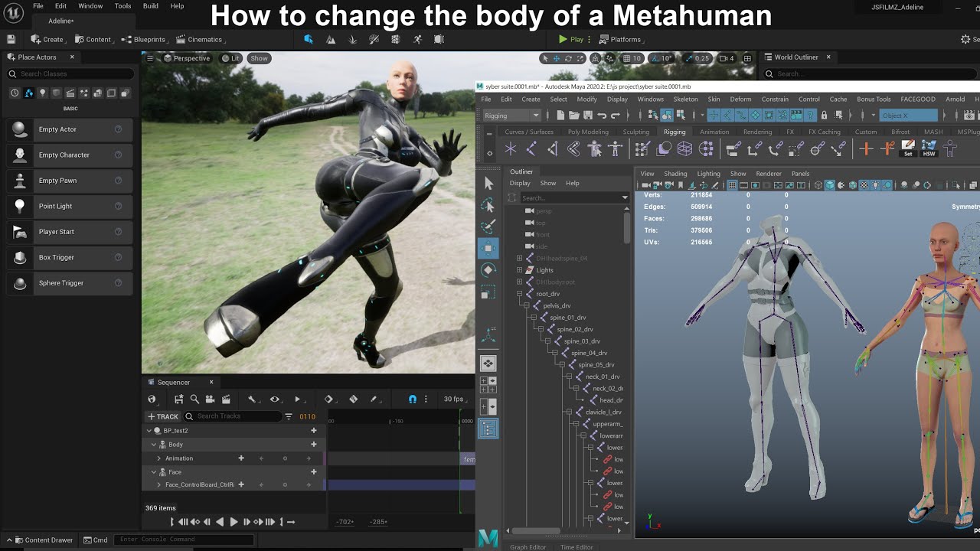Toggle grid snap value 10 in Unreal viewport

pos(631,58)
